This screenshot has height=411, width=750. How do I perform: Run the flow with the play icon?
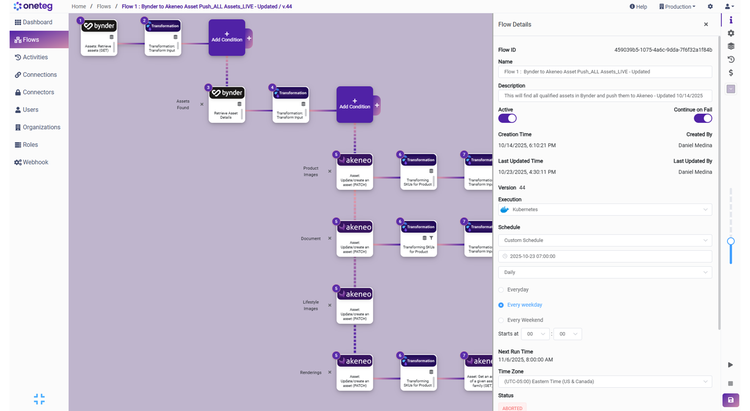[x=731, y=365]
